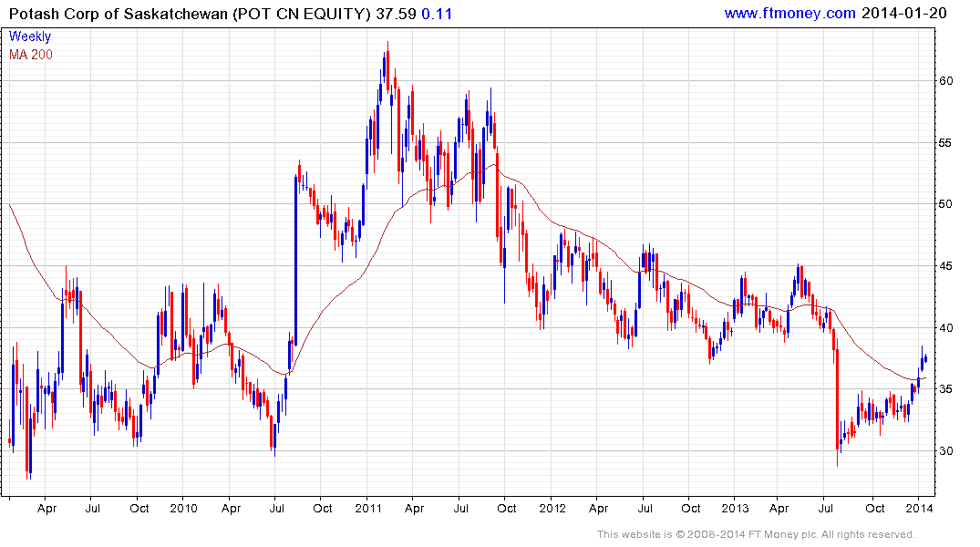The height and width of the screenshot is (547, 980).
Task: Open the www.ftmoney.com link
Action: [789, 13]
